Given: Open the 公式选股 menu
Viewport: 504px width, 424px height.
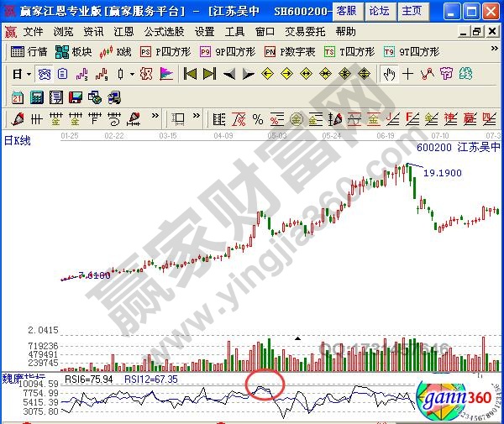Looking at the screenshot, I should click(x=163, y=31).
